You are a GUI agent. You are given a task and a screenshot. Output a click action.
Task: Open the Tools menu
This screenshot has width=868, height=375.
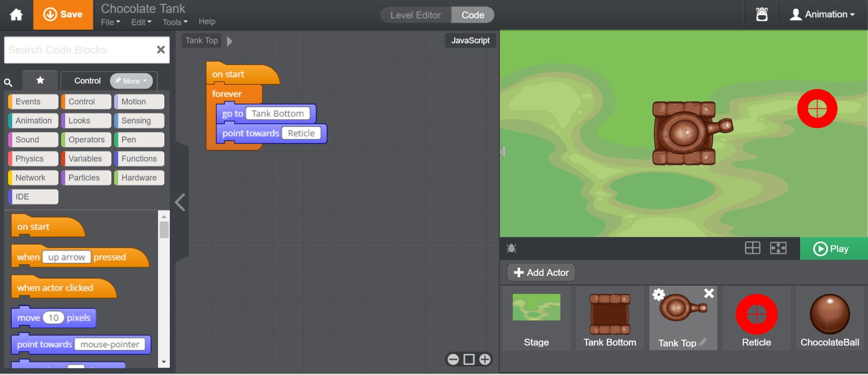[175, 22]
